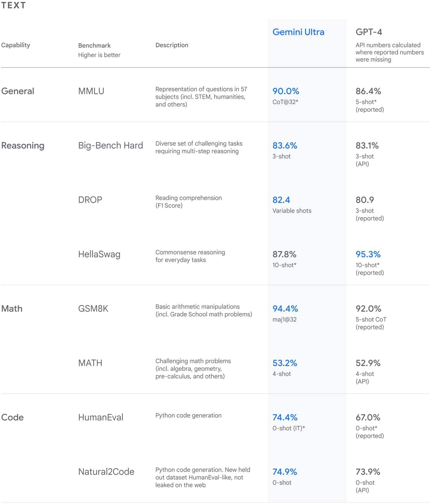This screenshot has height=504, width=430.
Task: Select the MMLU benchmark name
Action: click(x=91, y=91)
